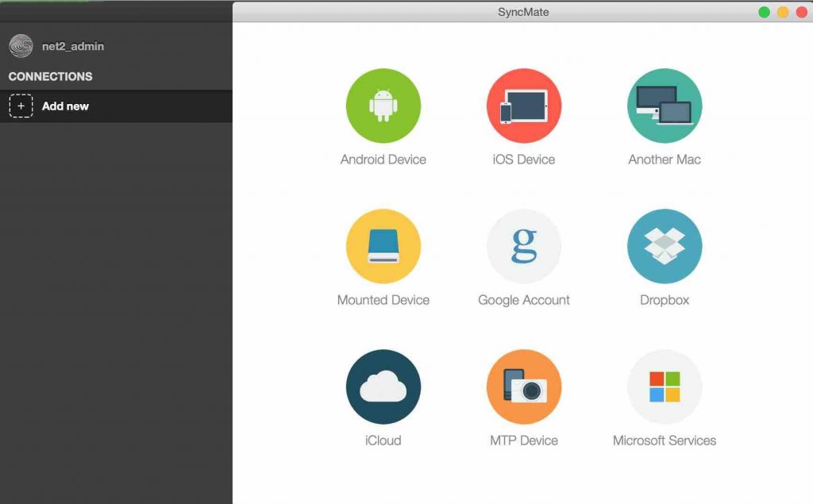Viewport: 813px width, 504px height.
Task: Select the Microsoft Services icon
Action: tap(665, 387)
